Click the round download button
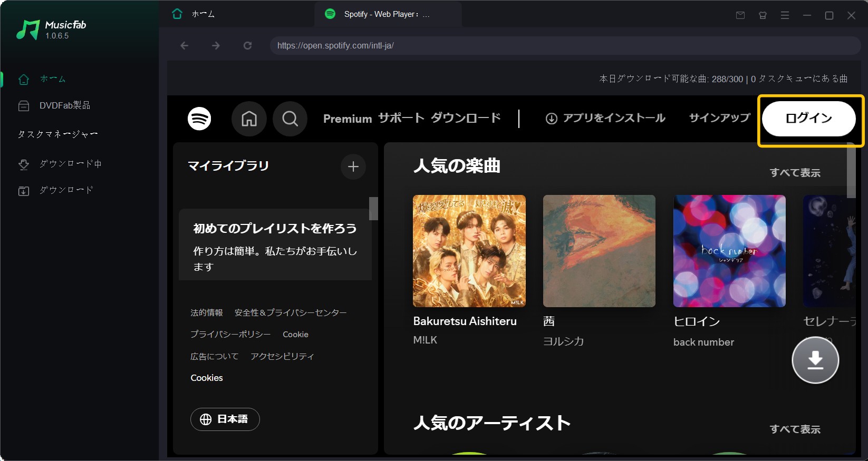The image size is (868, 461). 815,360
